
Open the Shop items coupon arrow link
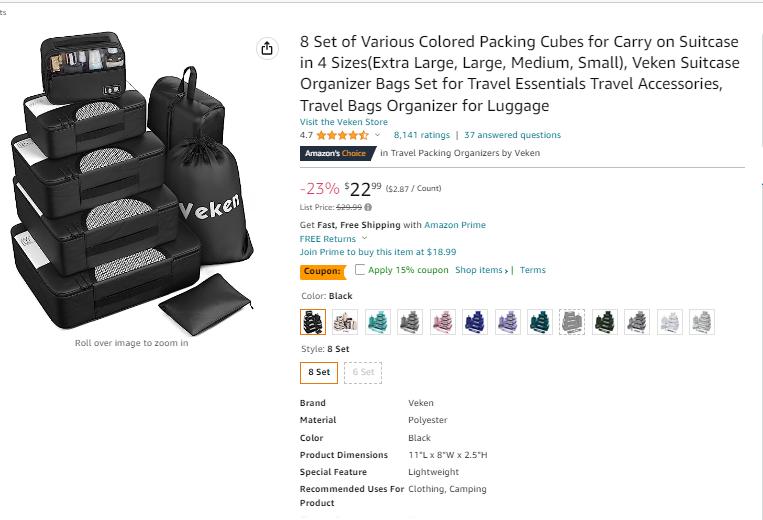pos(482,270)
